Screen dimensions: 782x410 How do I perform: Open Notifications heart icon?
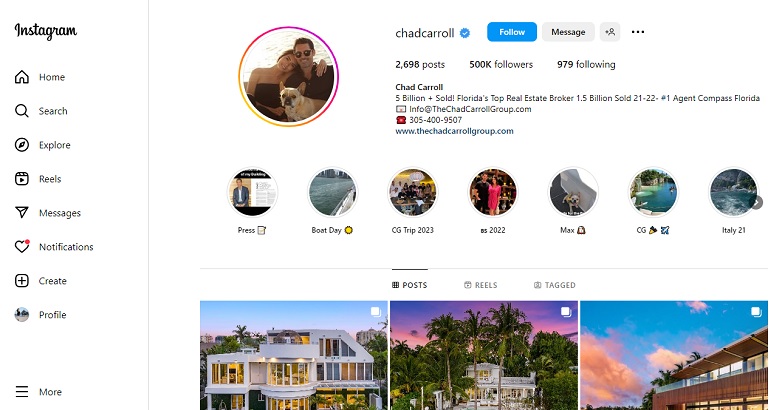pyautogui.click(x=21, y=246)
